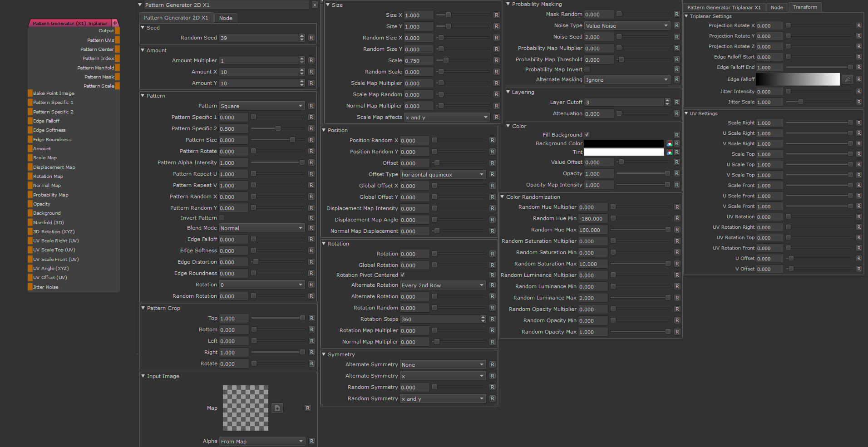The width and height of the screenshot is (868, 447).
Task: Collapse the Color Randomization section
Action: 503,197
